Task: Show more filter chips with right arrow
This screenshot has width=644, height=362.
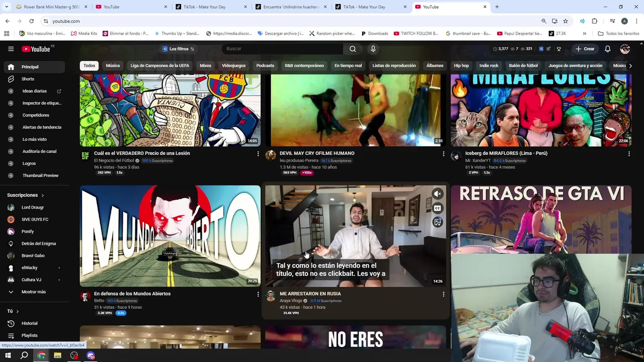Action: coord(630,66)
